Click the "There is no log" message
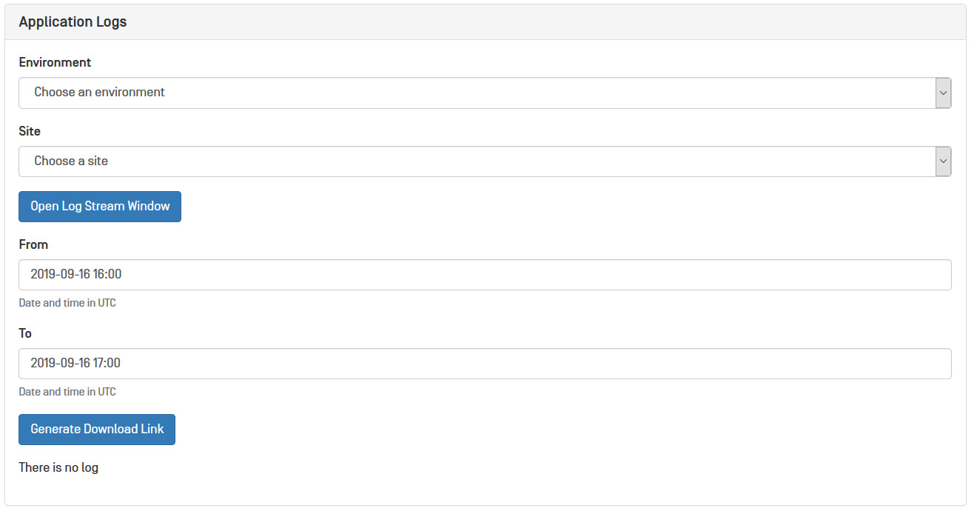 click(58, 467)
